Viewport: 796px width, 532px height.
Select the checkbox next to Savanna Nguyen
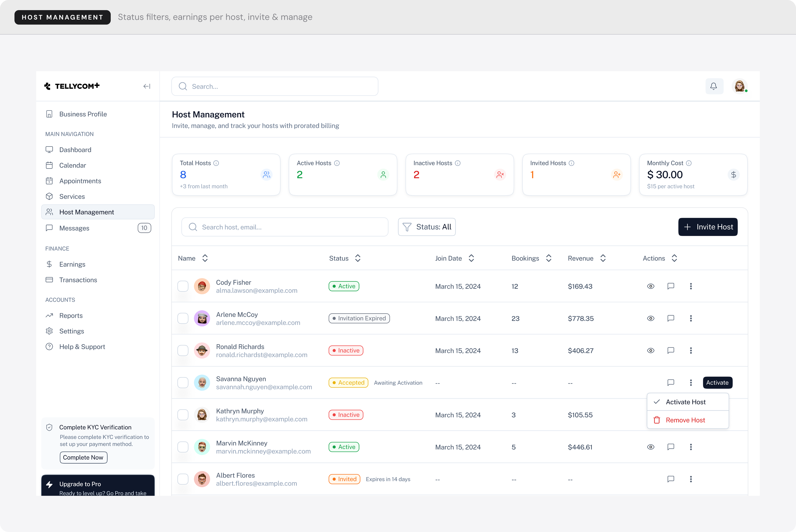(183, 382)
